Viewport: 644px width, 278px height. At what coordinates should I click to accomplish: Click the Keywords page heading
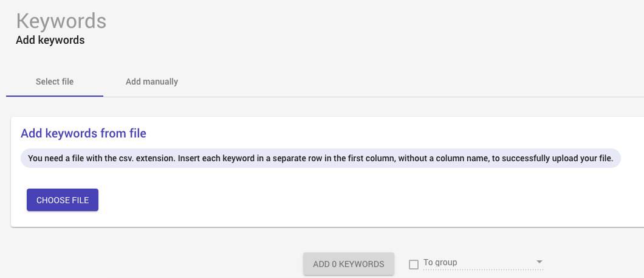point(61,21)
